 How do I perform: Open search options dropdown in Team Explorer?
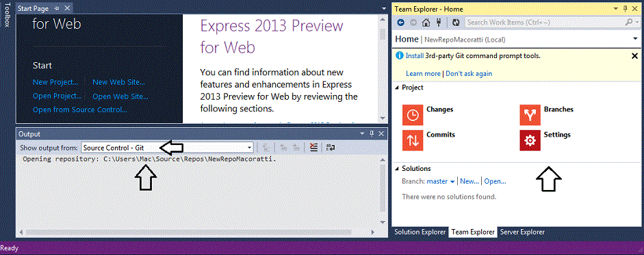click(637, 23)
